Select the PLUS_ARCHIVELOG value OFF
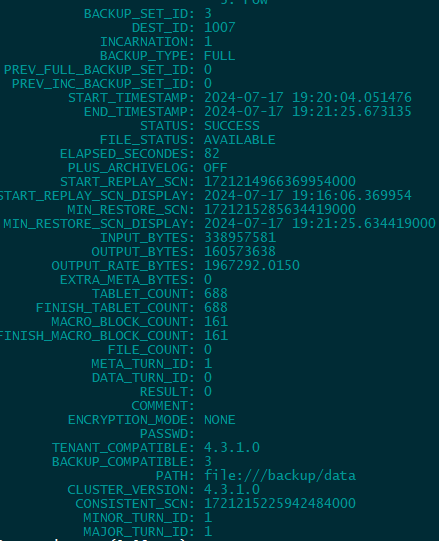The height and width of the screenshot is (541, 439). pos(216,168)
